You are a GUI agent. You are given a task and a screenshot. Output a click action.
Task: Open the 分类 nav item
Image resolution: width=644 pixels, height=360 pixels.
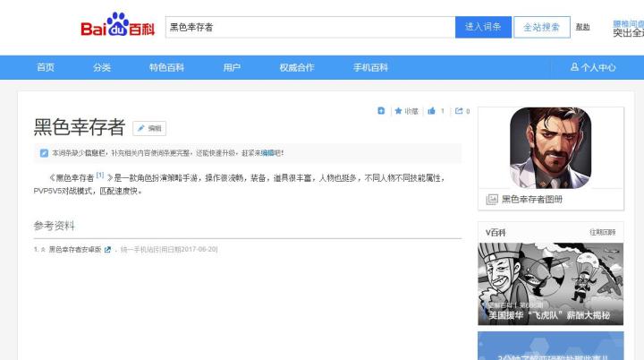point(102,67)
